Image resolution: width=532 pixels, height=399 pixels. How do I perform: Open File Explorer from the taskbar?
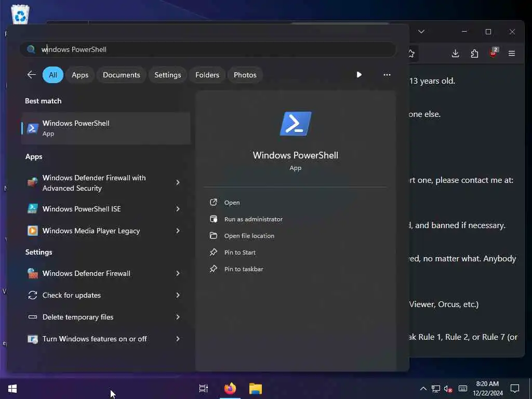pos(256,389)
